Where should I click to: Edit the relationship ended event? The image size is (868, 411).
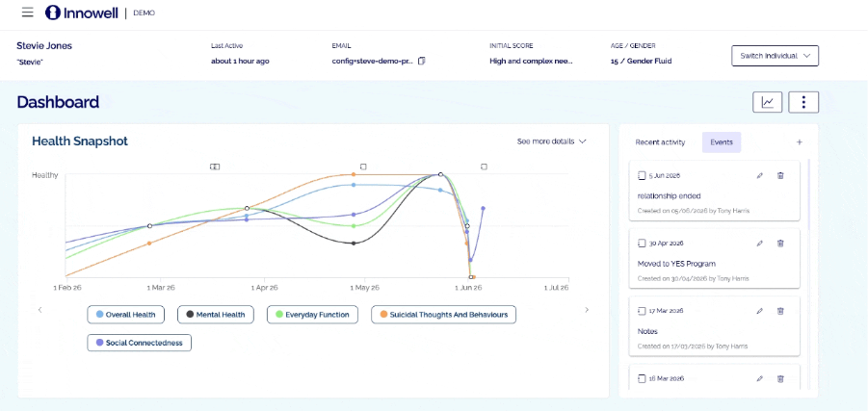pyautogui.click(x=759, y=176)
